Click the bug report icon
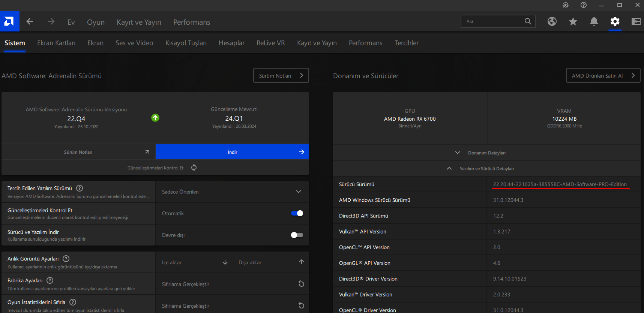The width and height of the screenshot is (644, 313). [x=566, y=5]
